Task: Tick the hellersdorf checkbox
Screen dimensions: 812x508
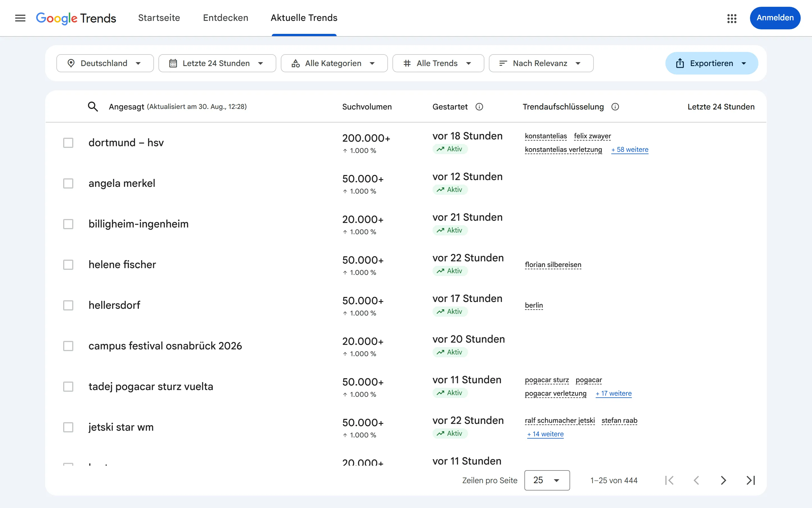Action: click(68, 305)
